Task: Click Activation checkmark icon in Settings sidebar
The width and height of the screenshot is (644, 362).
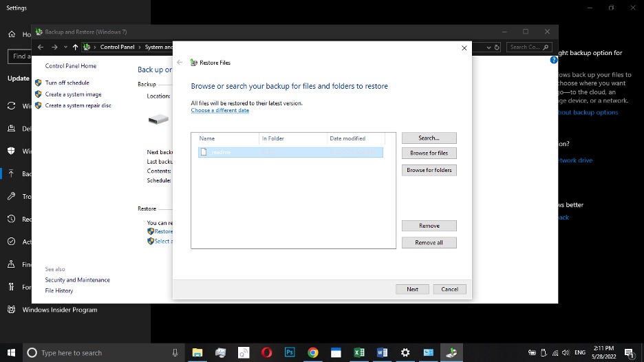Action: pos(12,242)
